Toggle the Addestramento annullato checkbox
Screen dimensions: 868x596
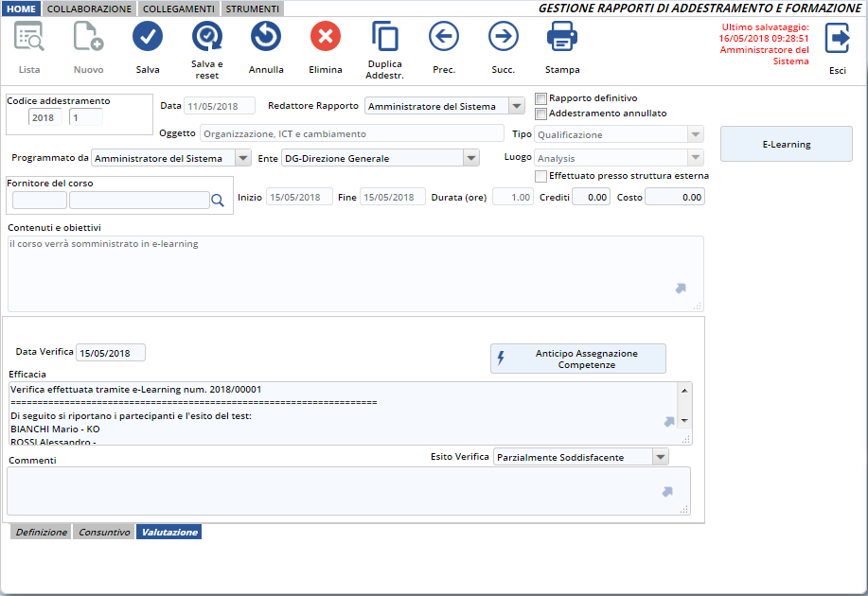541,114
